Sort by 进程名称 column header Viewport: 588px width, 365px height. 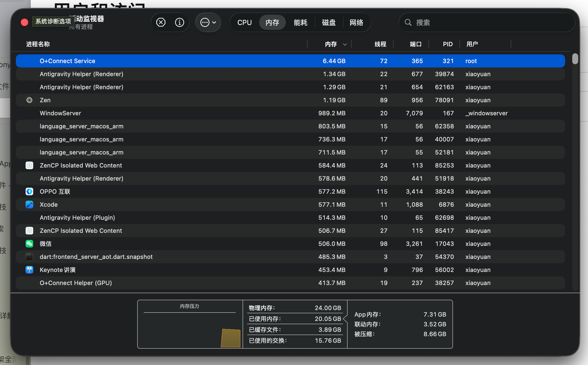click(x=38, y=44)
